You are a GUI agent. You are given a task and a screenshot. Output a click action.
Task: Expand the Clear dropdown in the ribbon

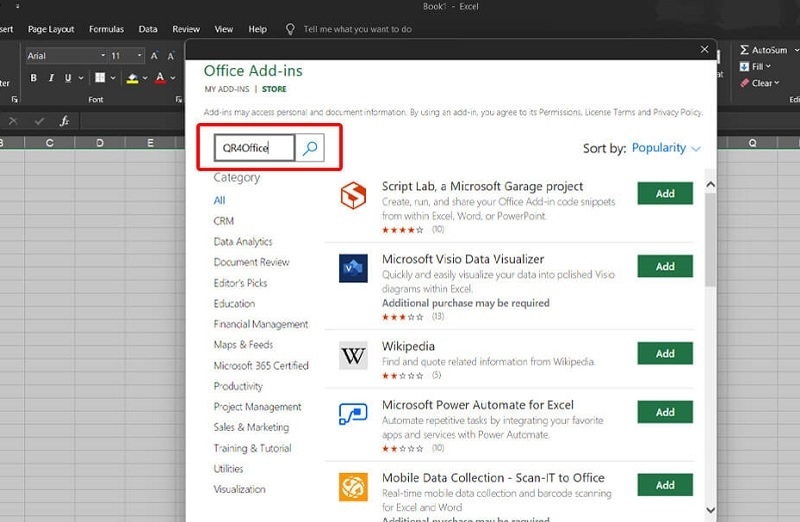(777, 83)
